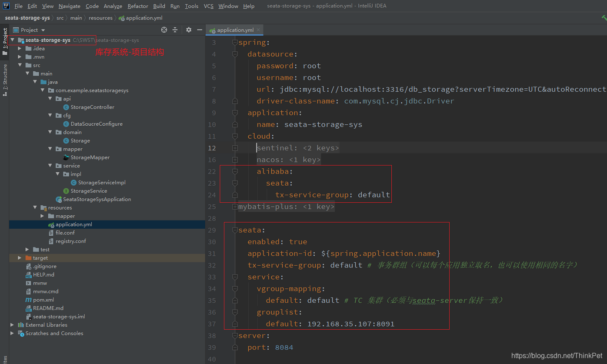Fold the spring block at line 3

[x=235, y=42]
